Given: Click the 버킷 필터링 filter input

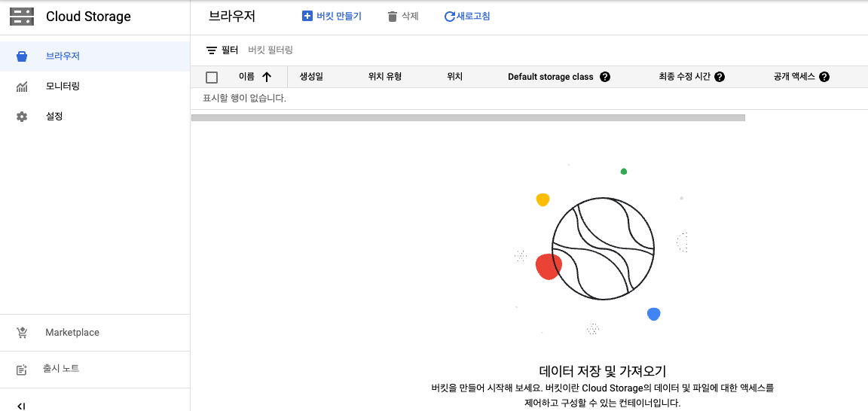Looking at the screenshot, I should [270, 50].
